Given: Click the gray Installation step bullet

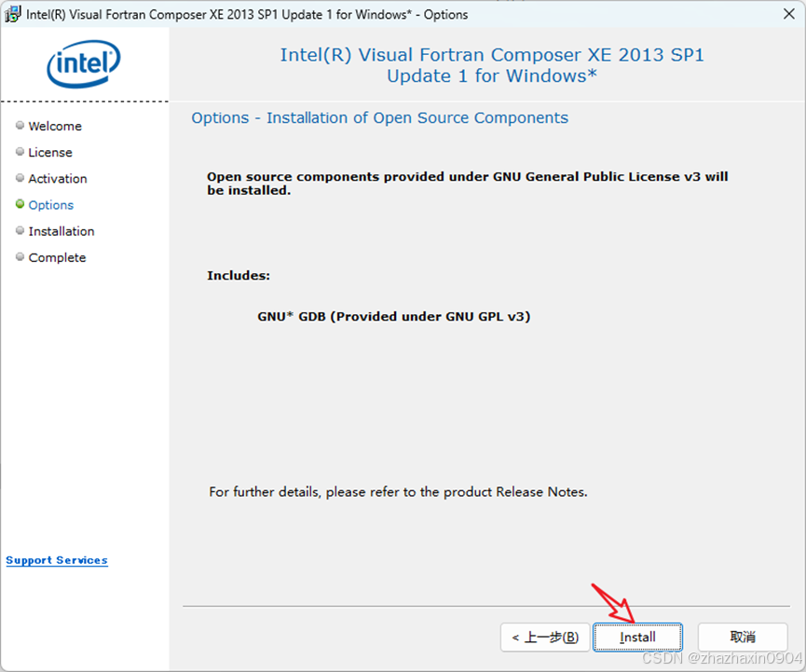Looking at the screenshot, I should point(20,230).
